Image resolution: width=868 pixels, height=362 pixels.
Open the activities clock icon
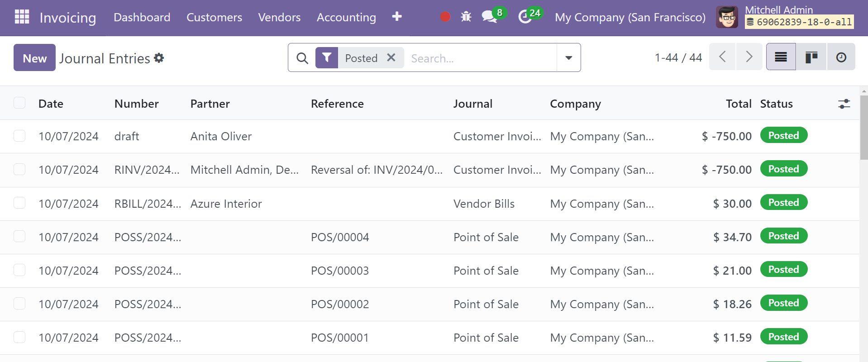pyautogui.click(x=525, y=17)
